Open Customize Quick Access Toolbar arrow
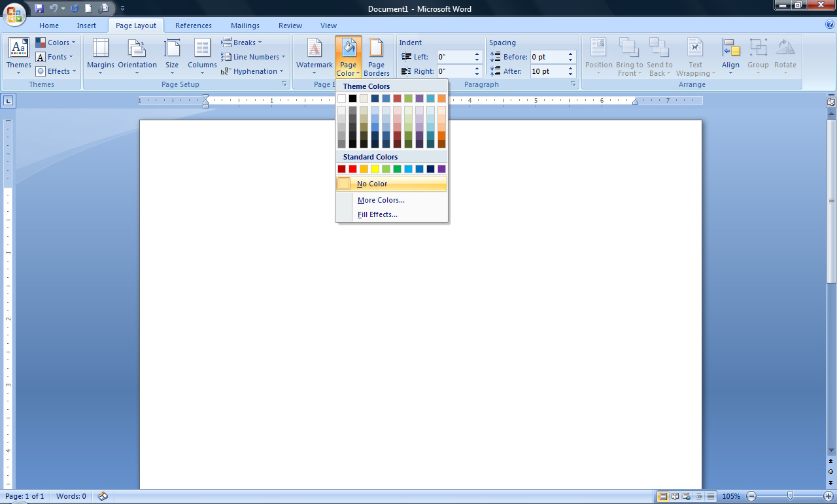Viewport: 837px width, 504px height. tap(122, 8)
